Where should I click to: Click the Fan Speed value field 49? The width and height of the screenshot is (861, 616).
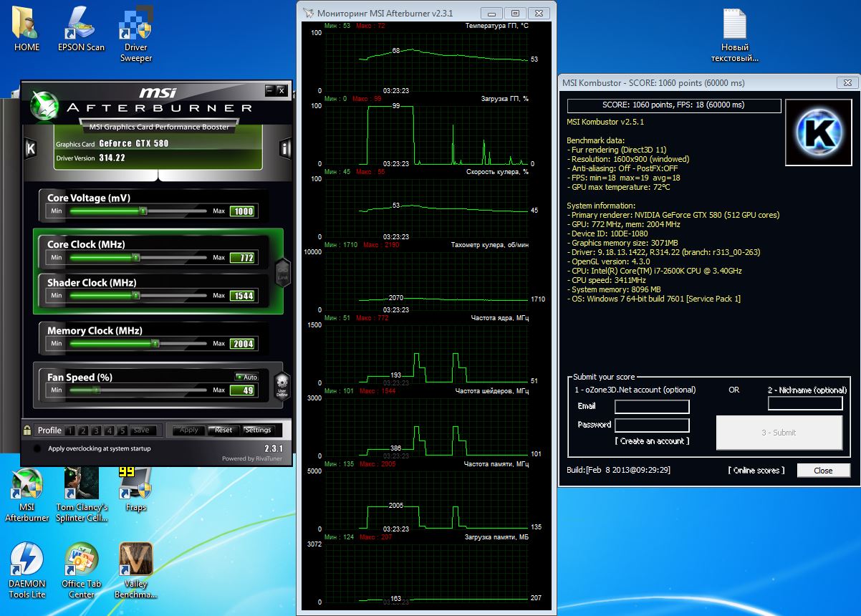point(242,390)
